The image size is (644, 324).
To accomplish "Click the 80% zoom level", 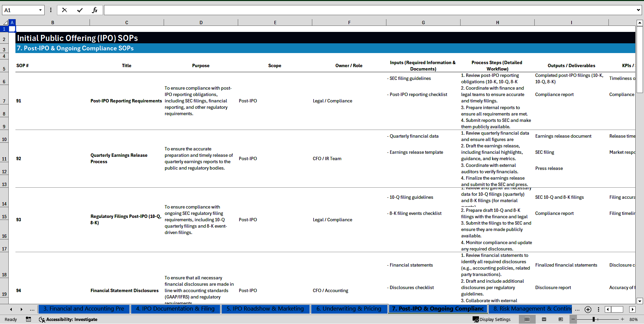I will click(x=633, y=319).
